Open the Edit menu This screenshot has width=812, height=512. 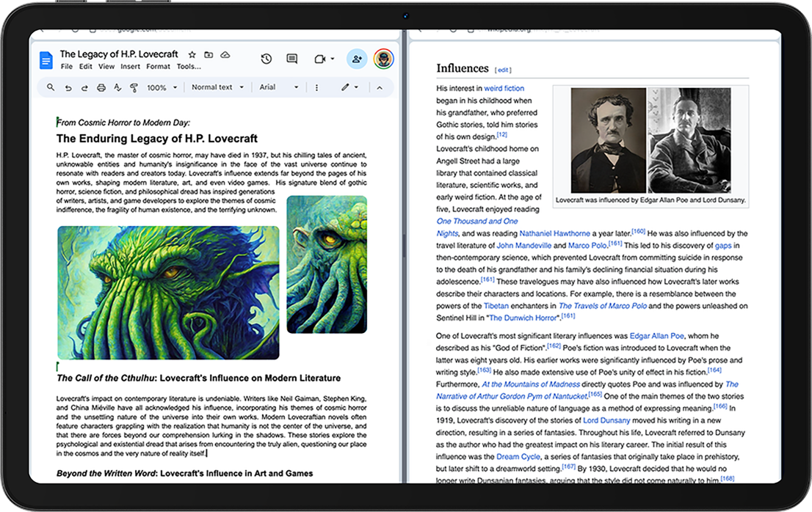(x=85, y=67)
